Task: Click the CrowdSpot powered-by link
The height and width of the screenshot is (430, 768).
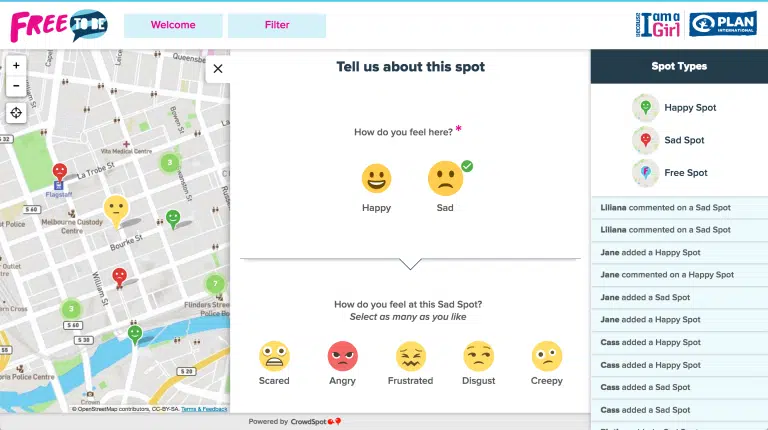Action: tap(316, 422)
